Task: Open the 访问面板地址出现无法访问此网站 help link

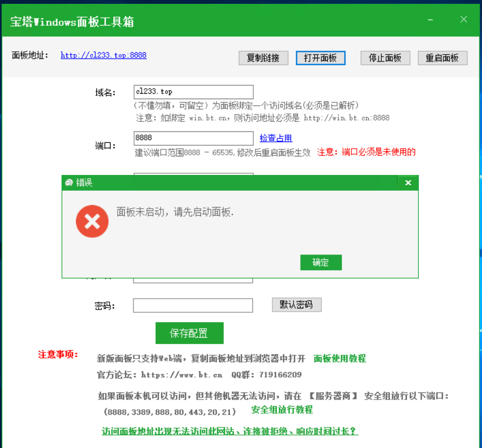Action: point(230,431)
